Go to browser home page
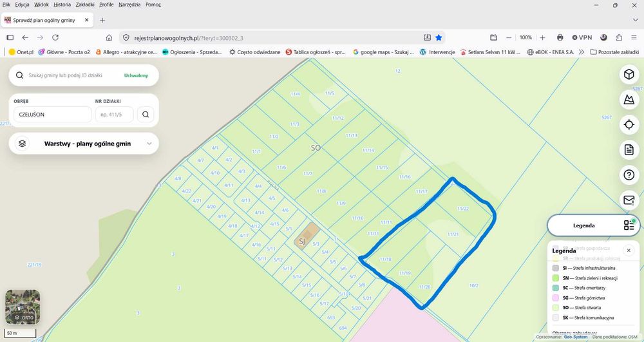The width and height of the screenshot is (644, 342). click(109, 37)
